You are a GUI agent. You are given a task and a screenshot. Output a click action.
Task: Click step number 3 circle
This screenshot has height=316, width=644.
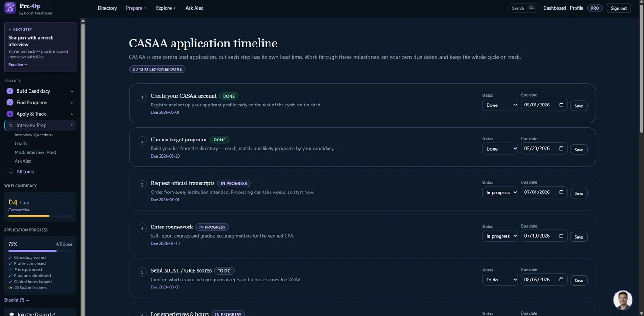click(142, 185)
